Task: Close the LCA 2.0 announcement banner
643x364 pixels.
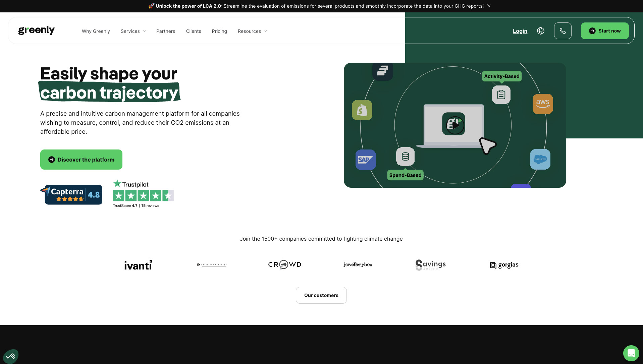Action: point(489,6)
